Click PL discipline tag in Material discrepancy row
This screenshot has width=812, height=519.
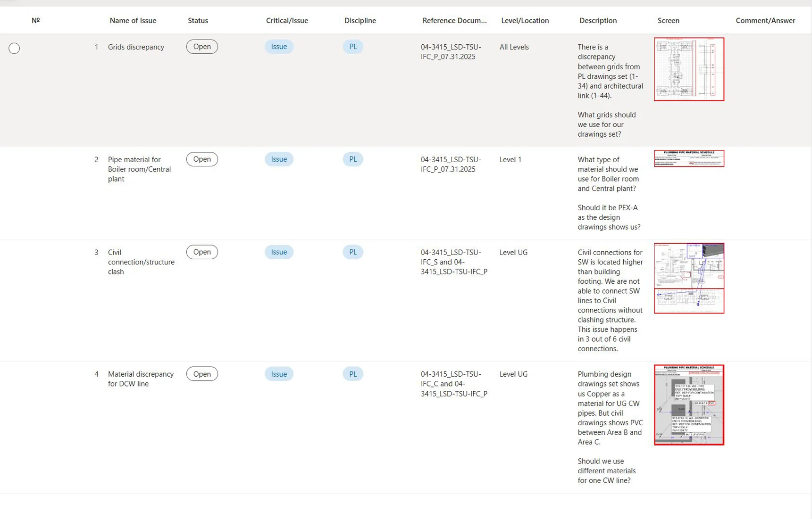pyautogui.click(x=353, y=374)
